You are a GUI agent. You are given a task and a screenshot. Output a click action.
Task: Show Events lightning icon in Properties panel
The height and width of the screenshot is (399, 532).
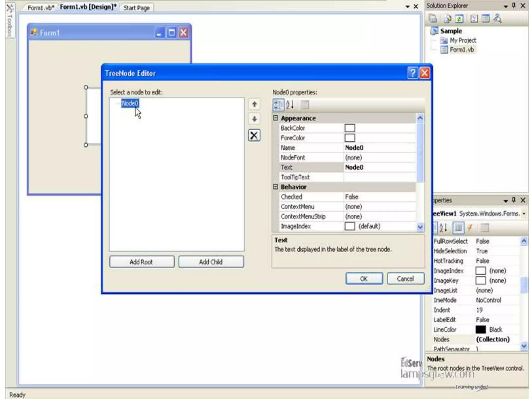470,228
